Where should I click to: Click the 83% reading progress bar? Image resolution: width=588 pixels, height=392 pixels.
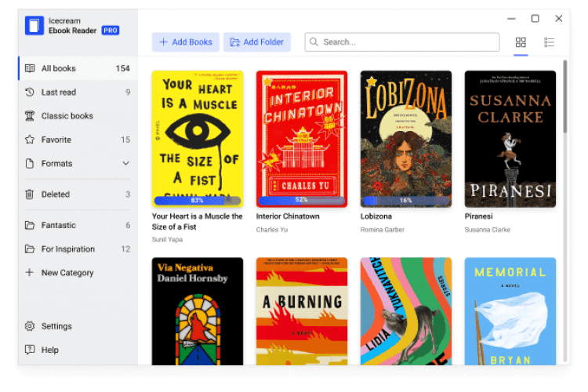pyautogui.click(x=198, y=201)
